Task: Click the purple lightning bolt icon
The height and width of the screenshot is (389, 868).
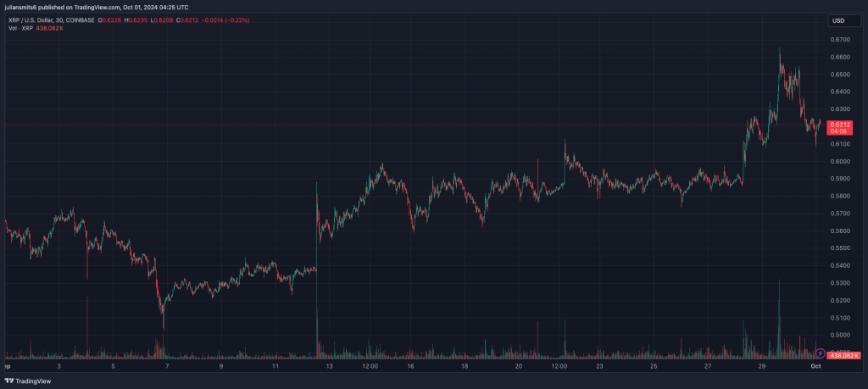Action: (821, 353)
